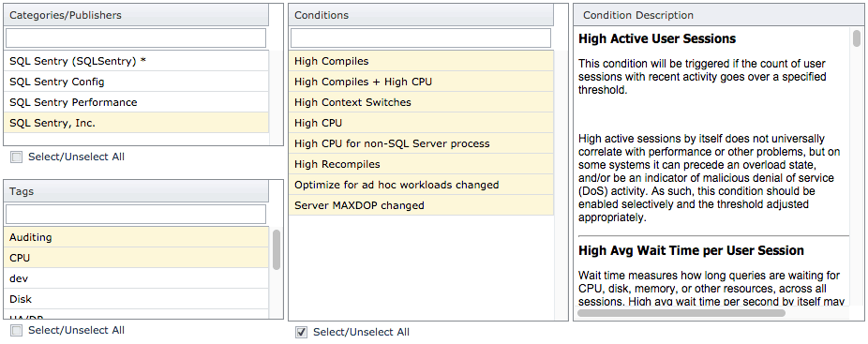Viewport: 868px width, 344px height.
Task: Click the High Active User Sessions heading
Action: click(657, 38)
